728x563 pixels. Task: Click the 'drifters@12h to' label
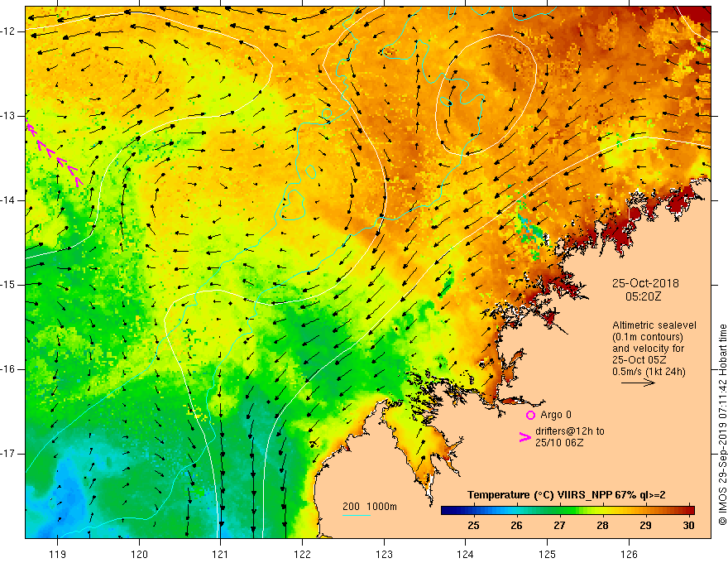click(570, 431)
